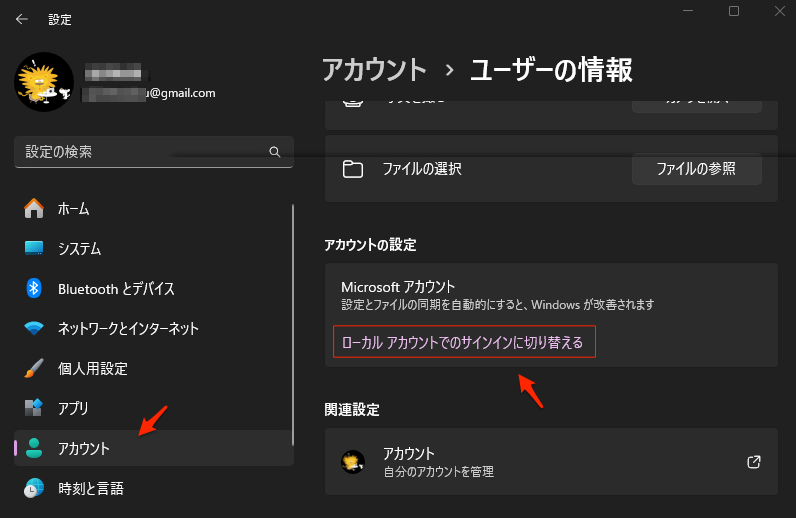Click the account person icon
The height and width of the screenshot is (518, 796).
pos(34,448)
